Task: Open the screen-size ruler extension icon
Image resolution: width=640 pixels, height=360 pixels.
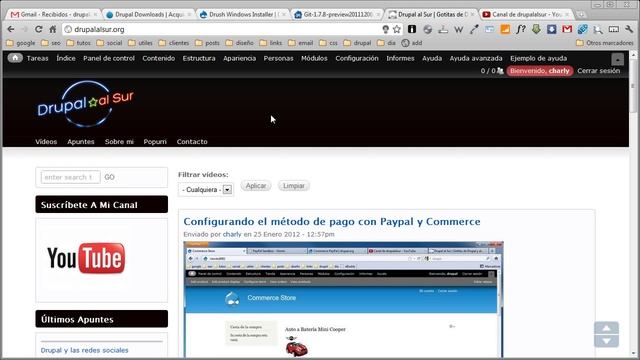Action: pyautogui.click(x=613, y=29)
